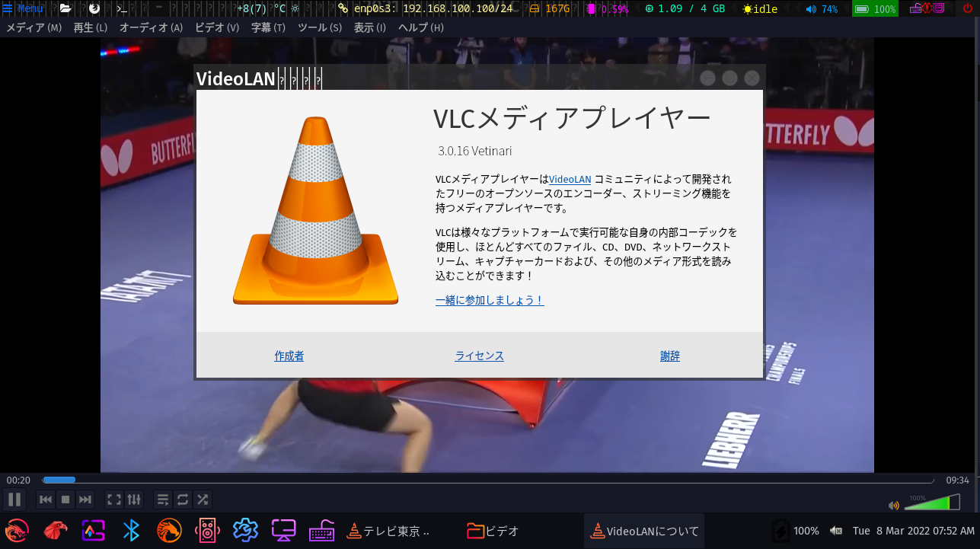Launch red dragon icon in taskbar
The image size is (980, 549).
click(x=17, y=530)
